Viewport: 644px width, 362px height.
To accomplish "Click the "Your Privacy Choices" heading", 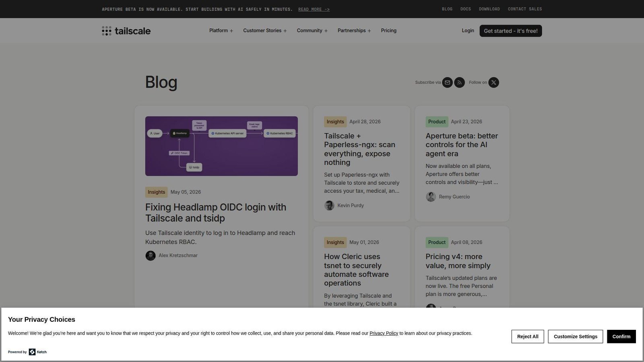I will point(41,320).
